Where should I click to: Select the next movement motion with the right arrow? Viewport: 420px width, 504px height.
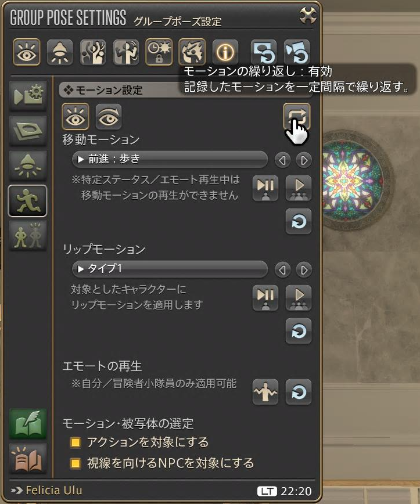304,160
